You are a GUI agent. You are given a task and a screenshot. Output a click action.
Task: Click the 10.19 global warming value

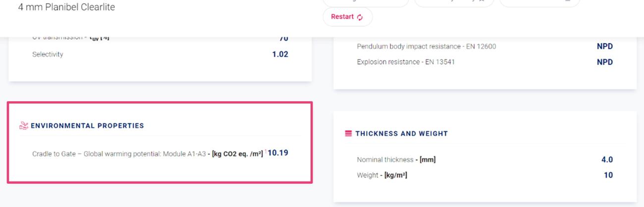(x=278, y=153)
